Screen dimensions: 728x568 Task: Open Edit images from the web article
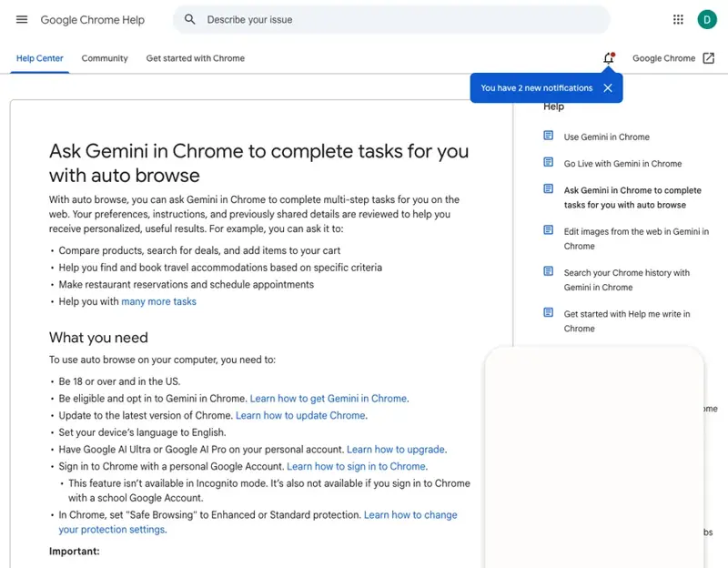coord(636,238)
